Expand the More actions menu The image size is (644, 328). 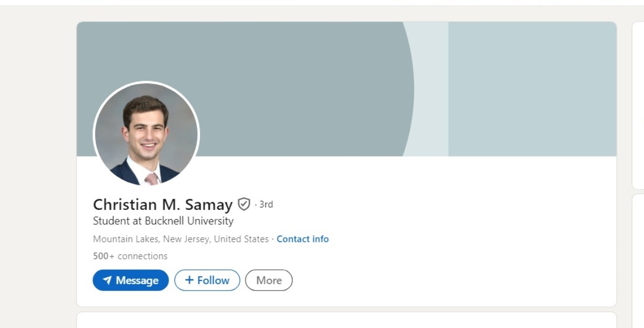[269, 280]
